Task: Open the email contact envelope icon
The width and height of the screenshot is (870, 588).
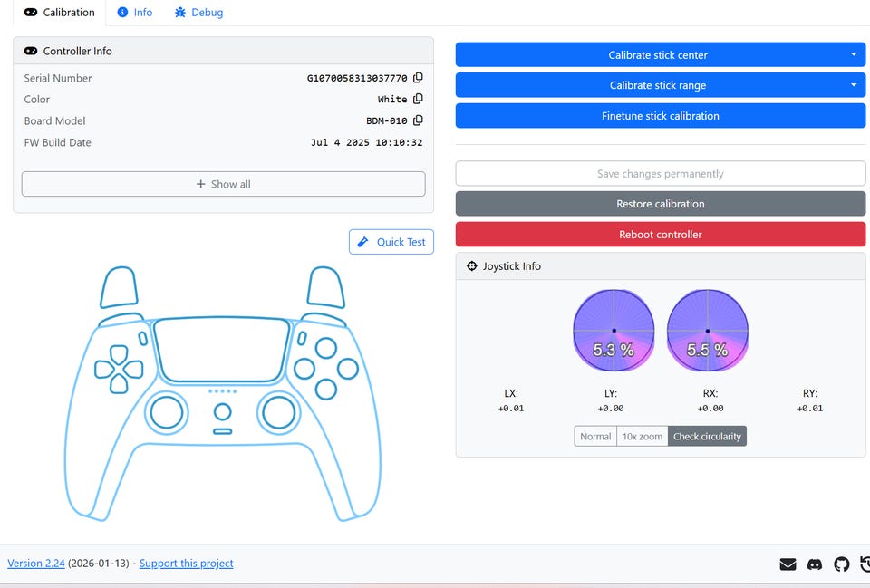Action: click(x=788, y=564)
